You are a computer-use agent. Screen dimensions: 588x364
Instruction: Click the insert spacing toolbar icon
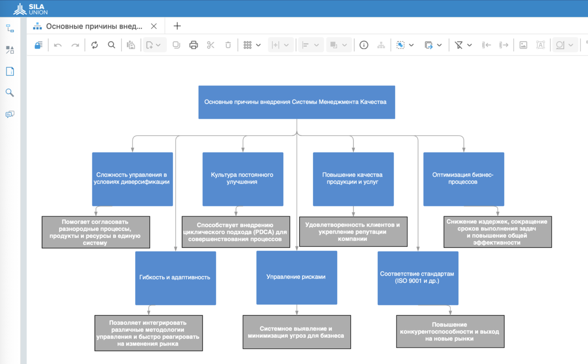coord(275,45)
